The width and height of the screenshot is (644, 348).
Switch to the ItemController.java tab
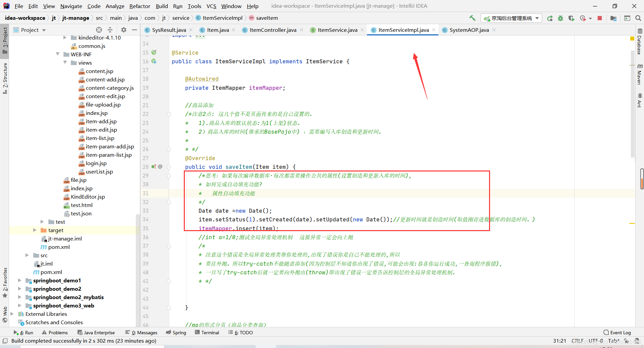[x=273, y=30]
